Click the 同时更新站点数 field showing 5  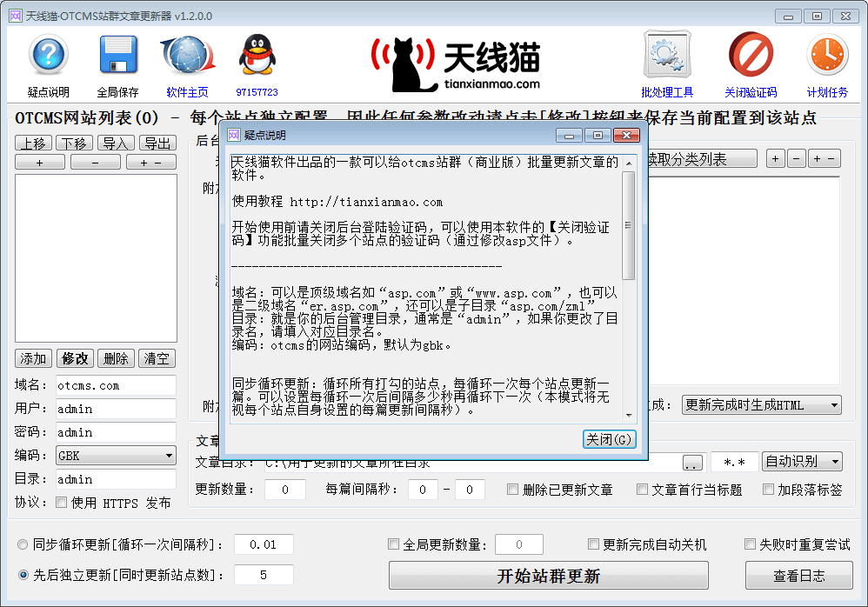coord(264,575)
